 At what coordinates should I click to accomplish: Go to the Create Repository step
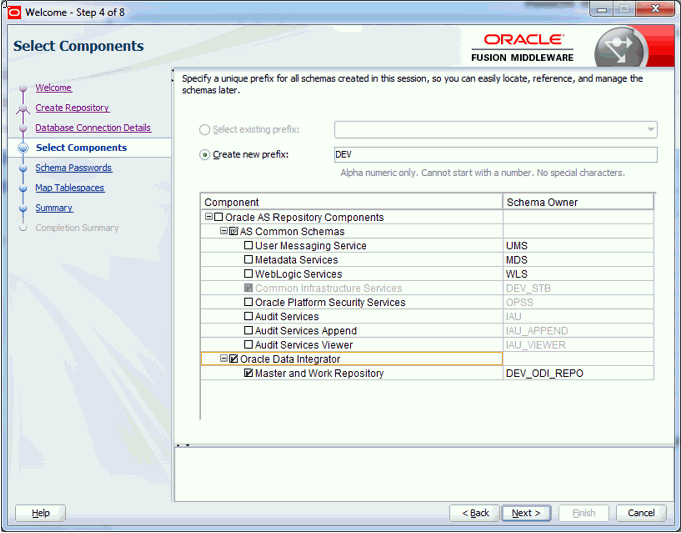point(73,108)
